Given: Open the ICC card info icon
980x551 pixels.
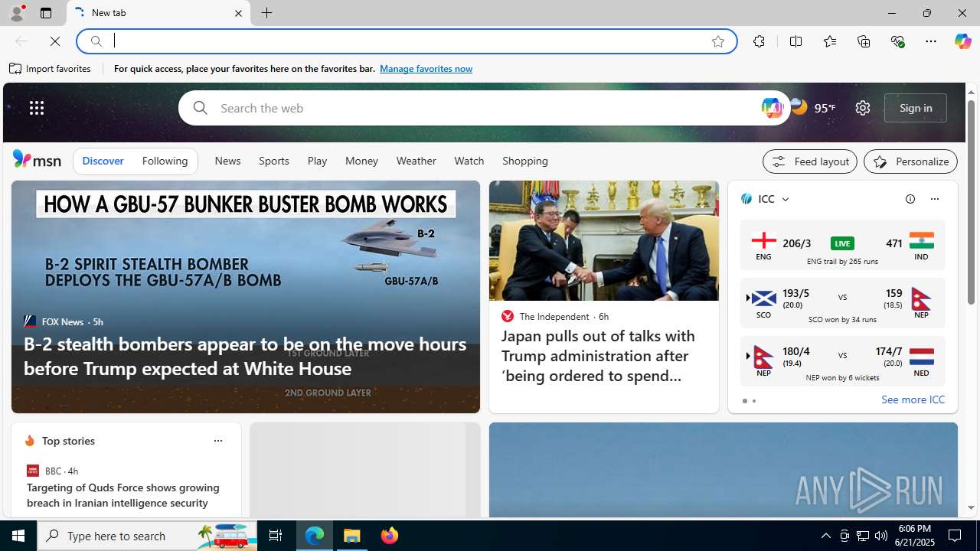Looking at the screenshot, I should tap(910, 199).
